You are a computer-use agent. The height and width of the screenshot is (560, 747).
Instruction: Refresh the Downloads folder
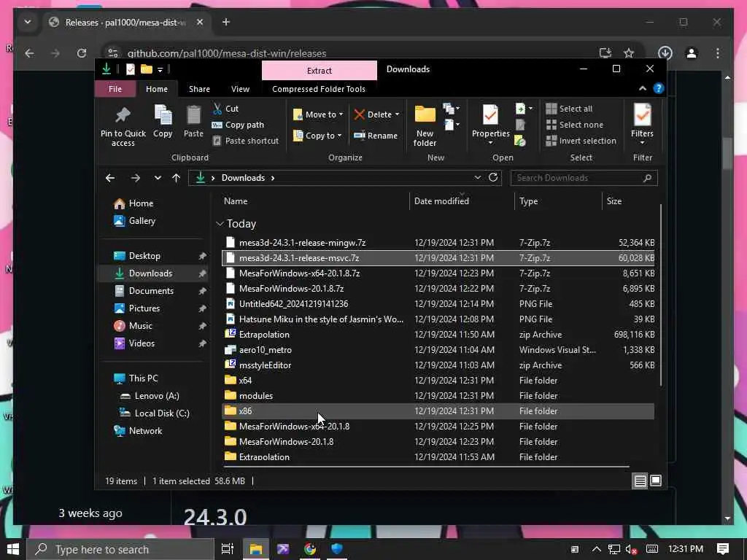[x=493, y=178]
